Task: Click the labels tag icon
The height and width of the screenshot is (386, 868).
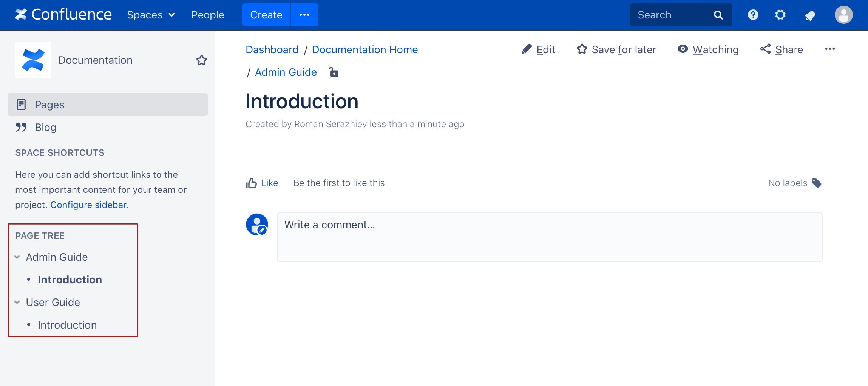Action: 817,183
